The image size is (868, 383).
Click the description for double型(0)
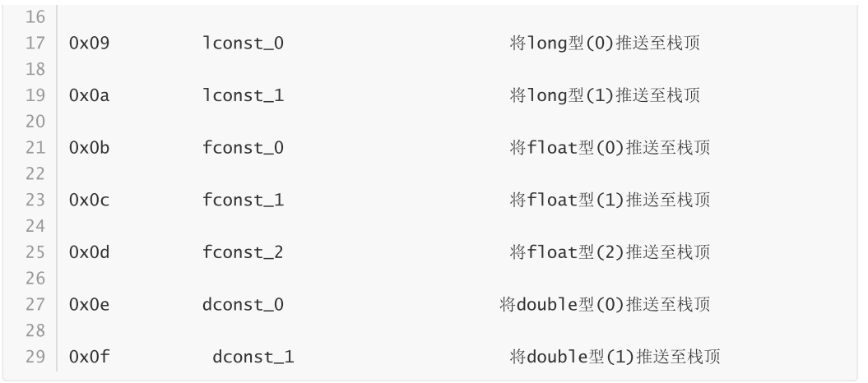coord(605,305)
